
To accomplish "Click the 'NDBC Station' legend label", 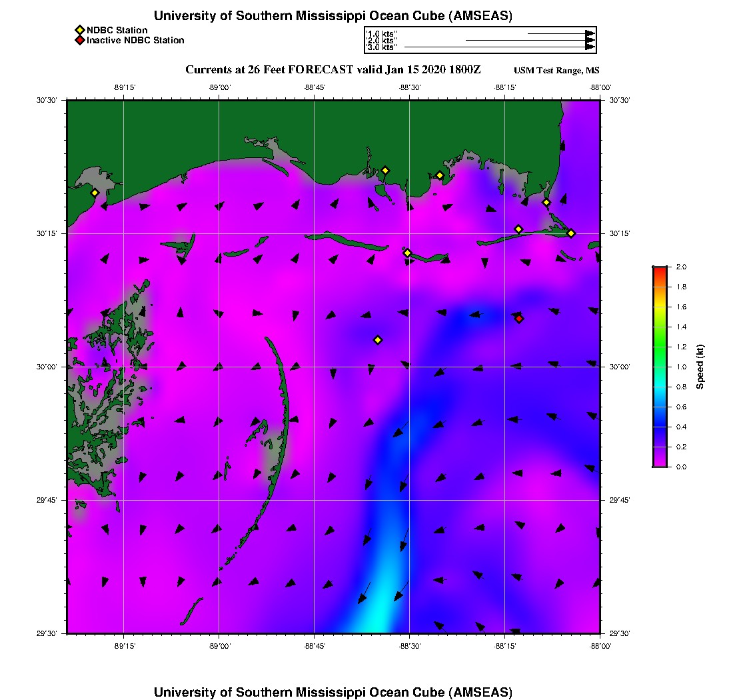I will [x=117, y=30].
